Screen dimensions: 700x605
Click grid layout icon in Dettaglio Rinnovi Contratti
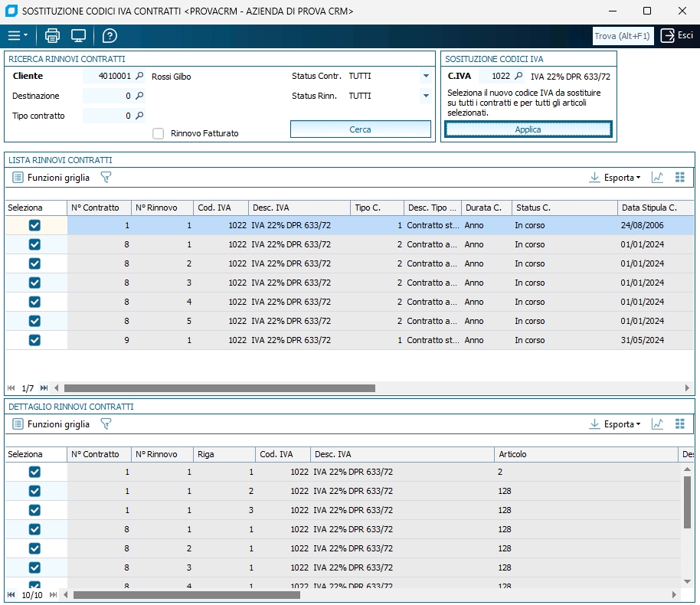coord(679,424)
